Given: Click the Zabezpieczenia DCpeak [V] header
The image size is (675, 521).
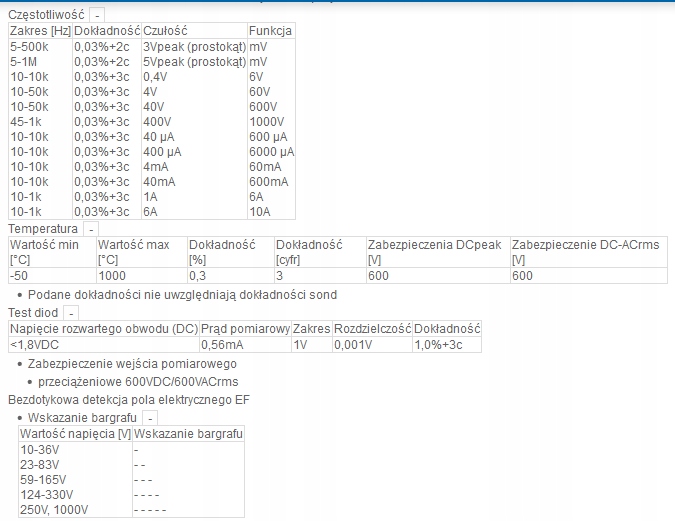Looking at the screenshot, I should pos(438,252).
